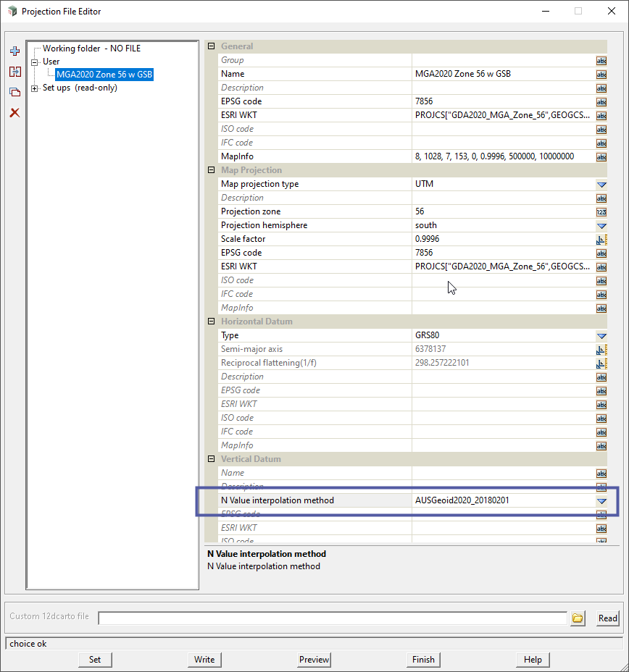629x672 pixels.
Task: Click the 123 number icon for Projection zone
Action: [x=601, y=211]
